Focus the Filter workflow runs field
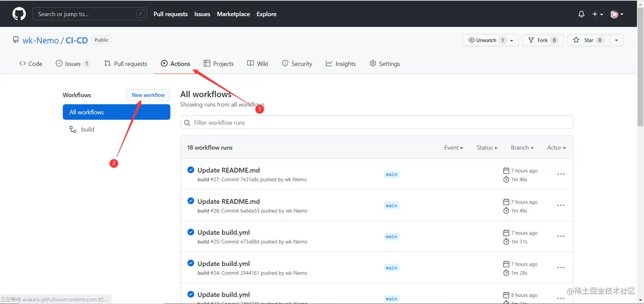The image size is (644, 304). (x=377, y=122)
